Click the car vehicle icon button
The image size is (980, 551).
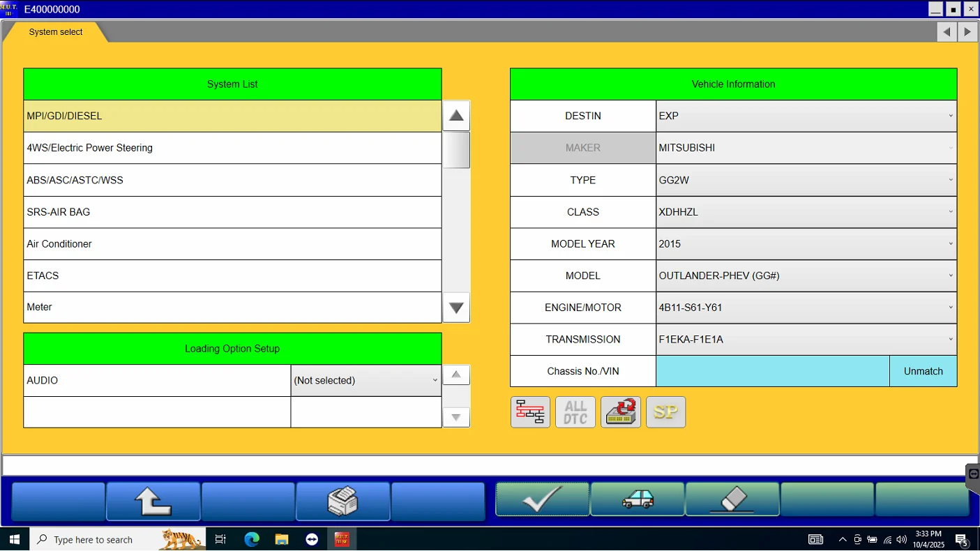[638, 500]
